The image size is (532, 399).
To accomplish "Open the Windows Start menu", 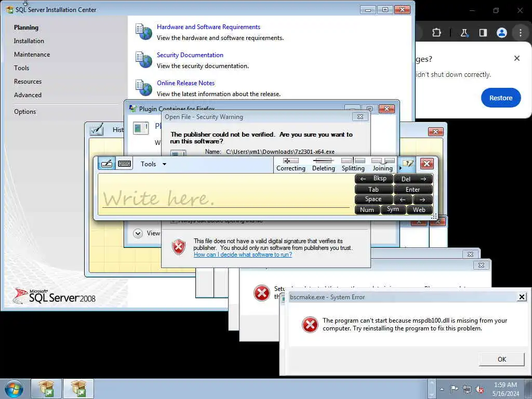I will [14, 389].
